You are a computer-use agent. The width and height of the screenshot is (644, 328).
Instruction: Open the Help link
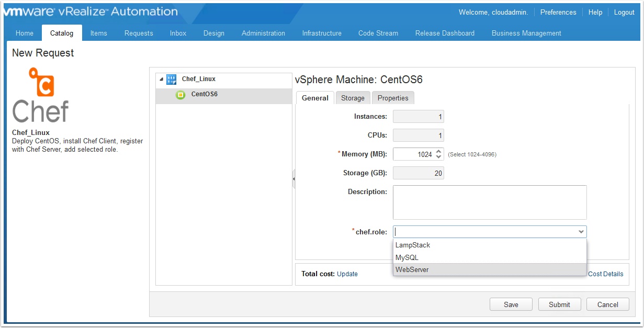coord(595,13)
